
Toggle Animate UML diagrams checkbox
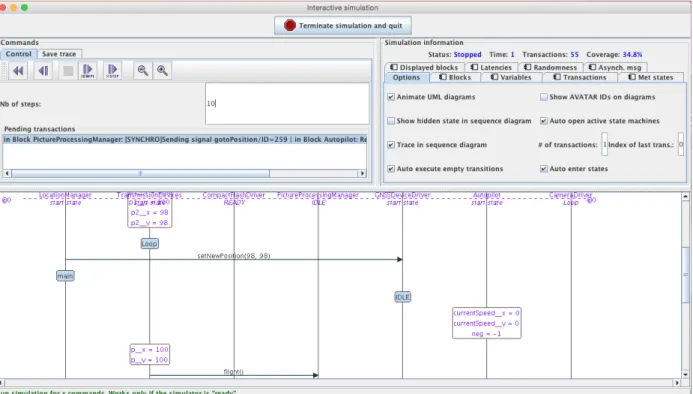click(x=391, y=97)
